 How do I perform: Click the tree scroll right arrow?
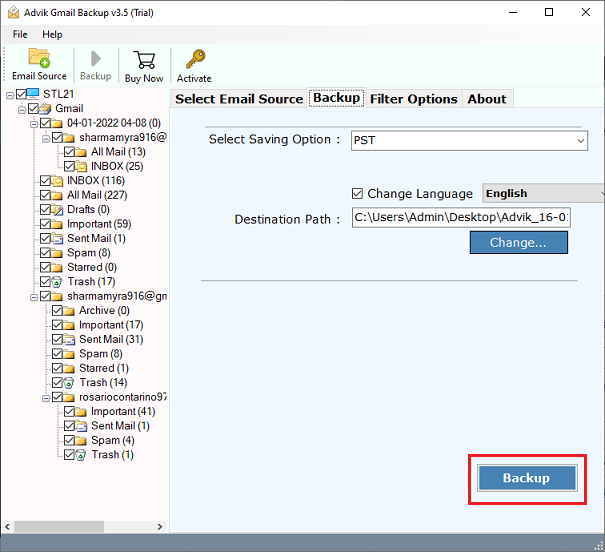tap(160, 527)
